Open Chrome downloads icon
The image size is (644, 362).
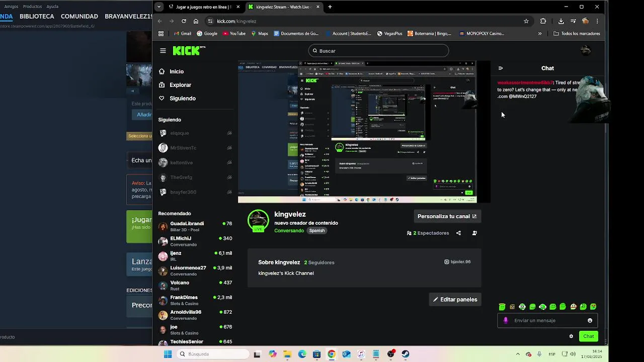click(561, 21)
